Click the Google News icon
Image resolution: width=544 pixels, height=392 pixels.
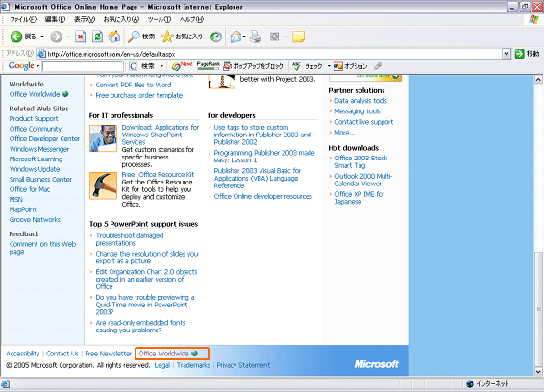[182, 65]
